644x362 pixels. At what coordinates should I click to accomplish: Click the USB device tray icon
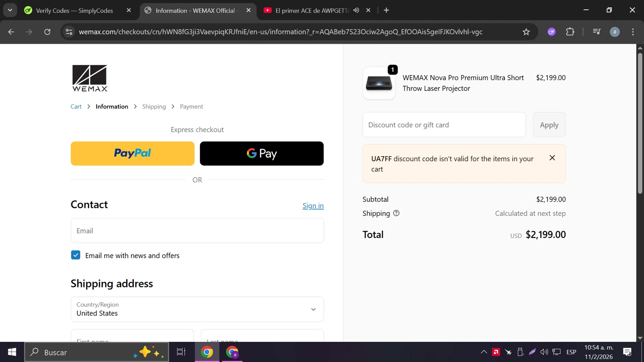(520, 352)
